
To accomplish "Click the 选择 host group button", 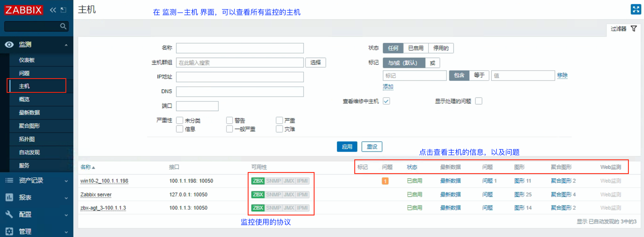I will click(315, 63).
